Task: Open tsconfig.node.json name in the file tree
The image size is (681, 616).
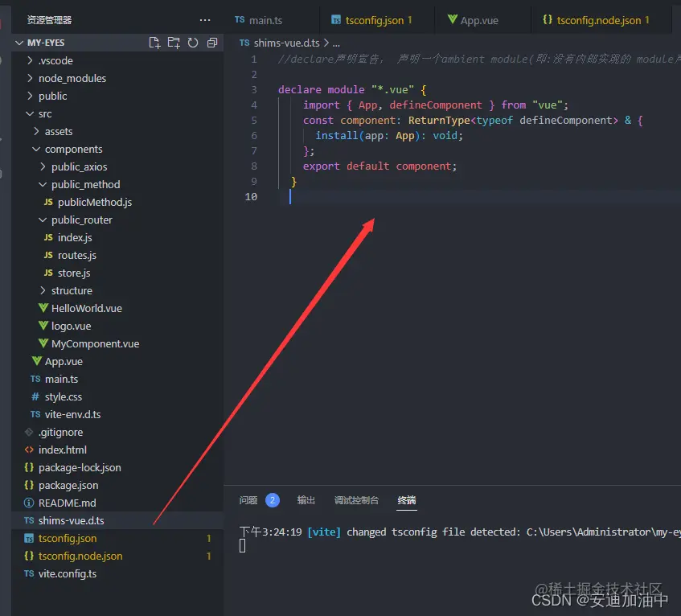Action: click(x=80, y=556)
